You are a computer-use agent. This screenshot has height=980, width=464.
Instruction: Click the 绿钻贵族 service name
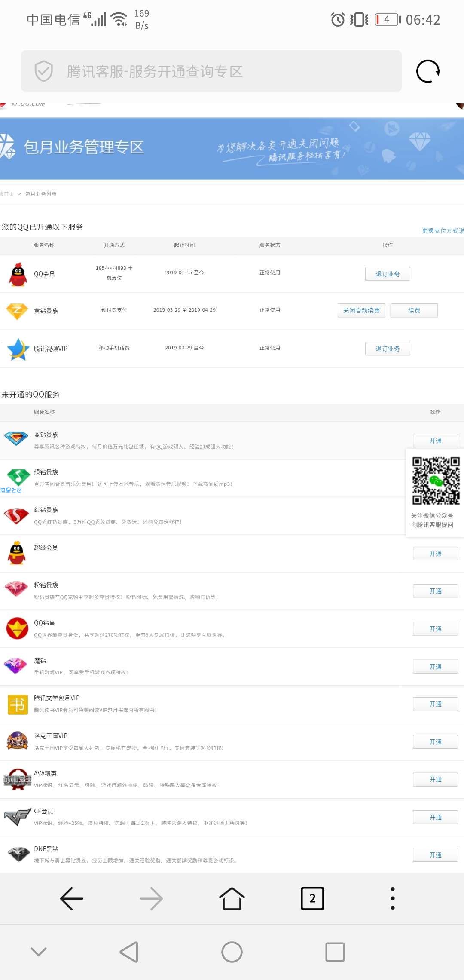46,472
